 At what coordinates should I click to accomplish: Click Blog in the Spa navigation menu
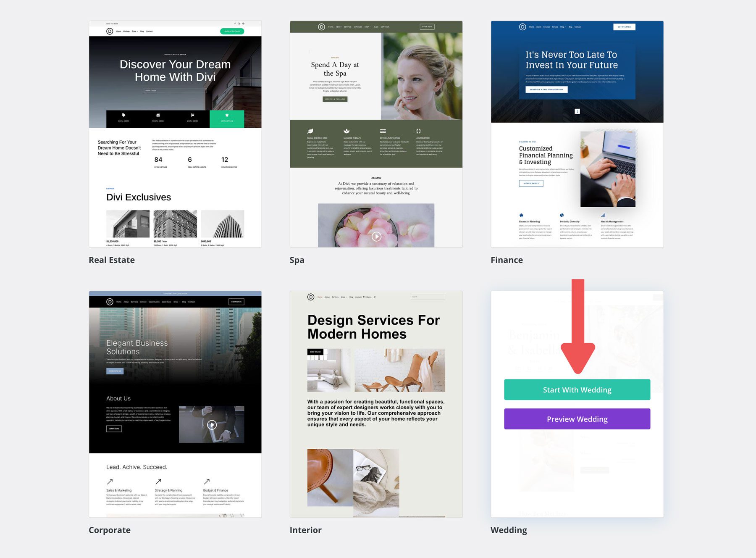coord(376,27)
